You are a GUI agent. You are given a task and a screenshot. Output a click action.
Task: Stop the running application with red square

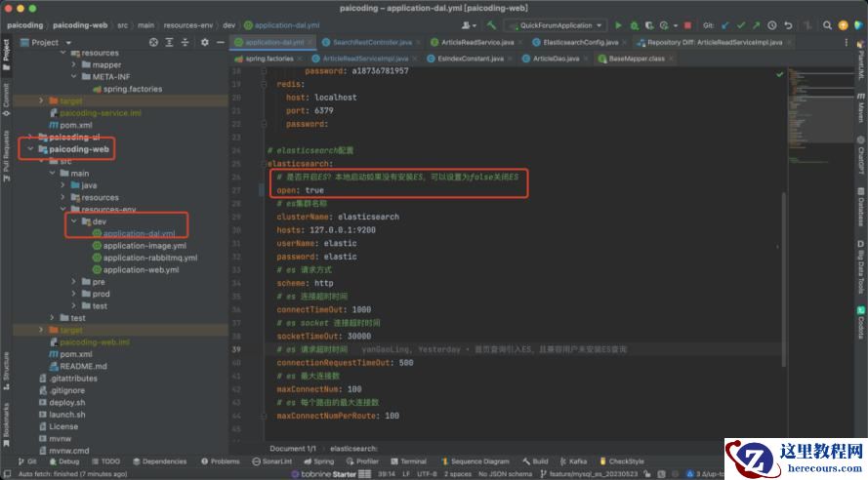(687, 24)
